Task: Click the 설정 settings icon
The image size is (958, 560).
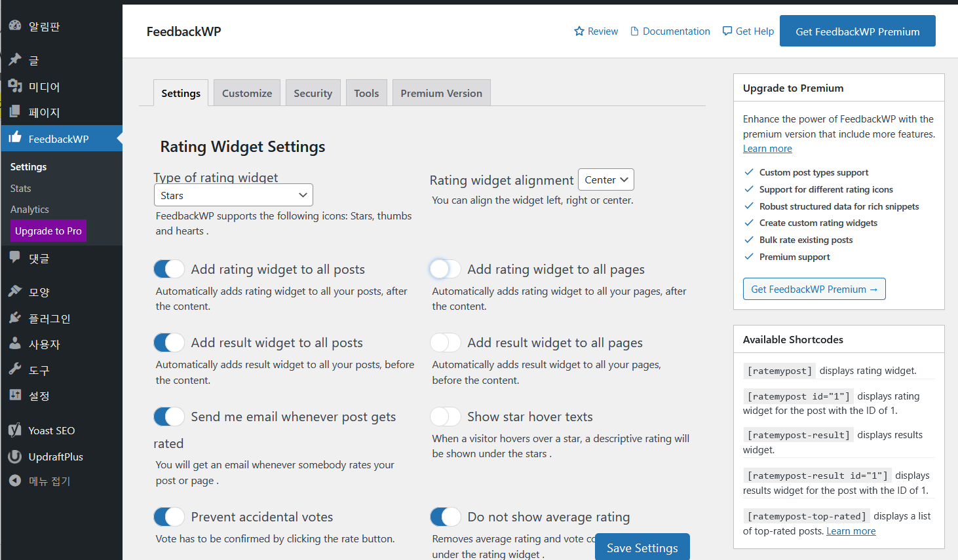Action: pos(15,395)
